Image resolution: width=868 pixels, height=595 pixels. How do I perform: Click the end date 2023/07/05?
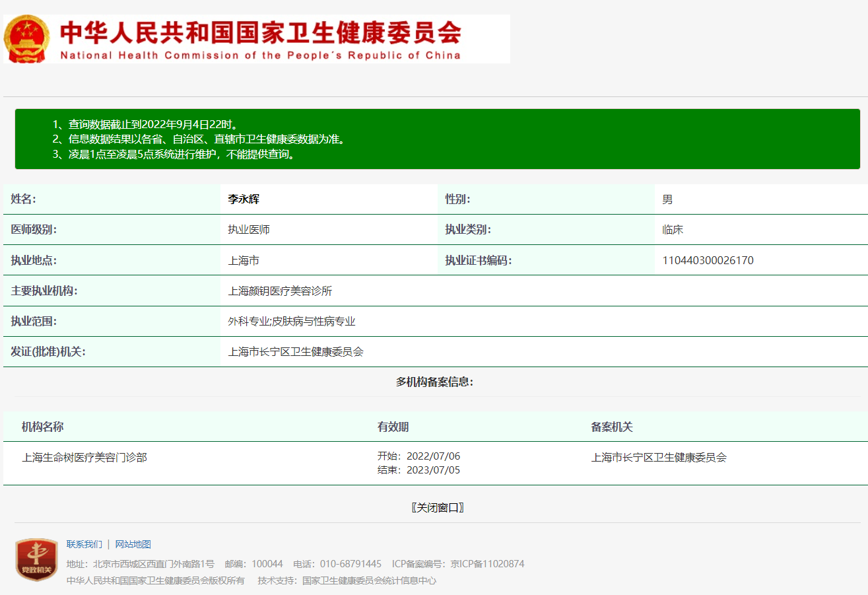point(433,470)
